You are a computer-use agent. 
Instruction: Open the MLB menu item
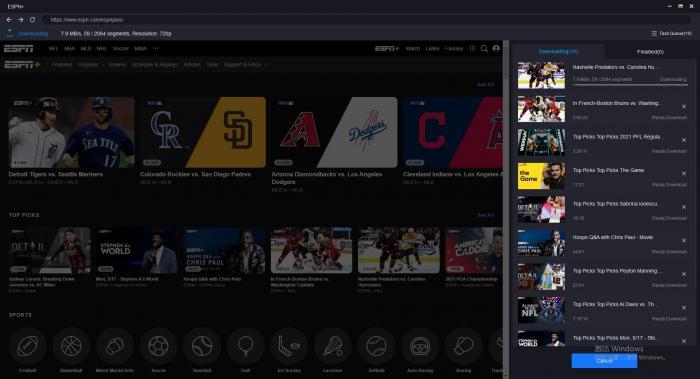tap(86, 49)
